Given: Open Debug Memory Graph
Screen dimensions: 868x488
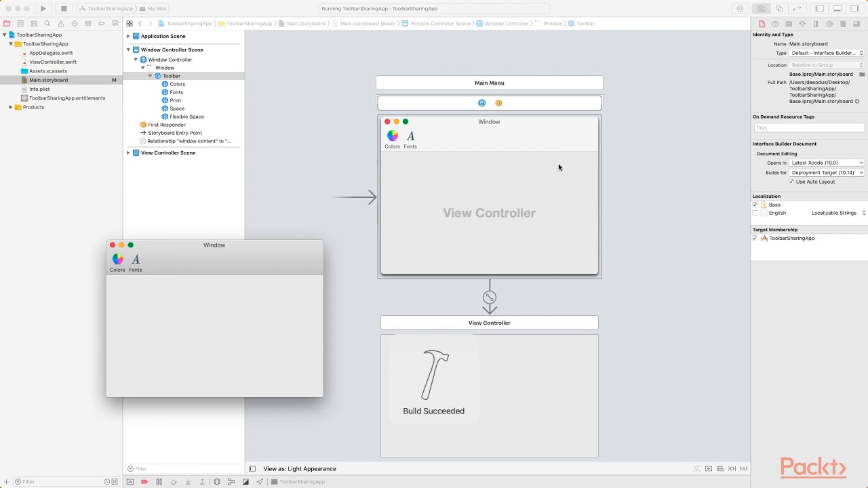Looking at the screenshot, I should click(x=231, y=482).
